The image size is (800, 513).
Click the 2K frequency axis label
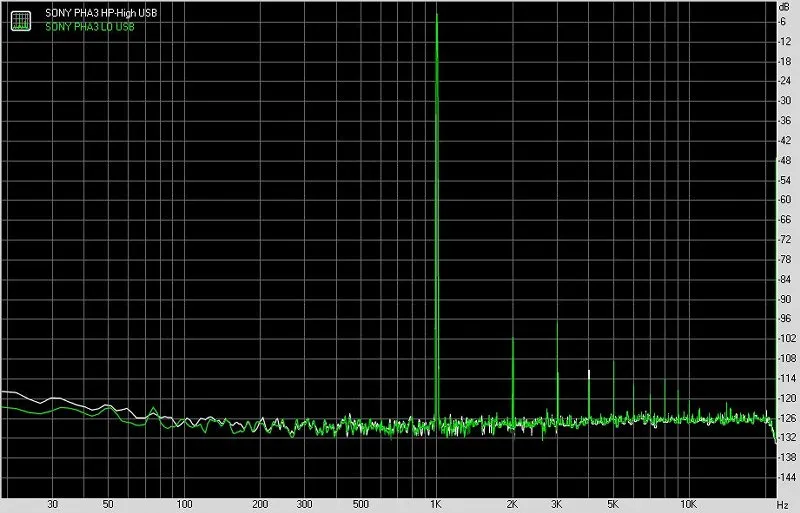tap(512, 504)
